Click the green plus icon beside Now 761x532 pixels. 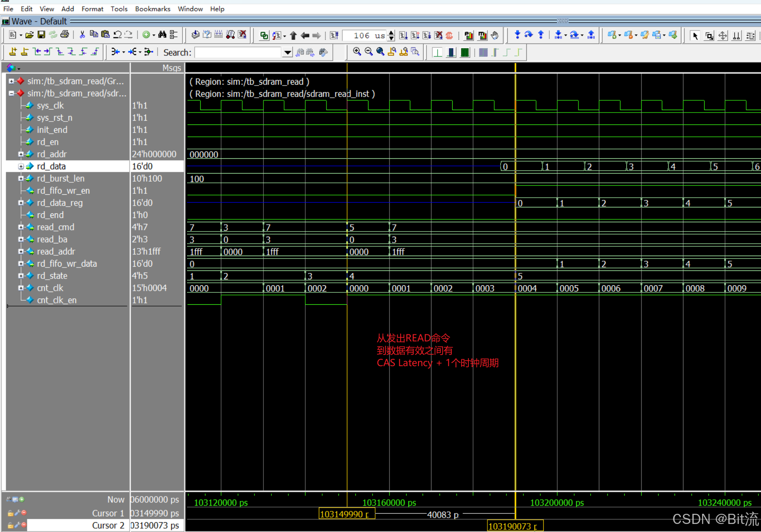pyautogui.click(x=22, y=499)
